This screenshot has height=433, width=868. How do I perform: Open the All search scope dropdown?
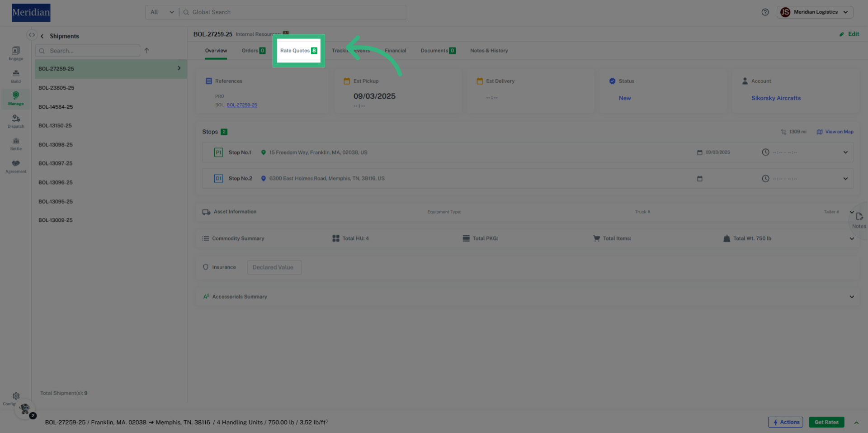[162, 12]
